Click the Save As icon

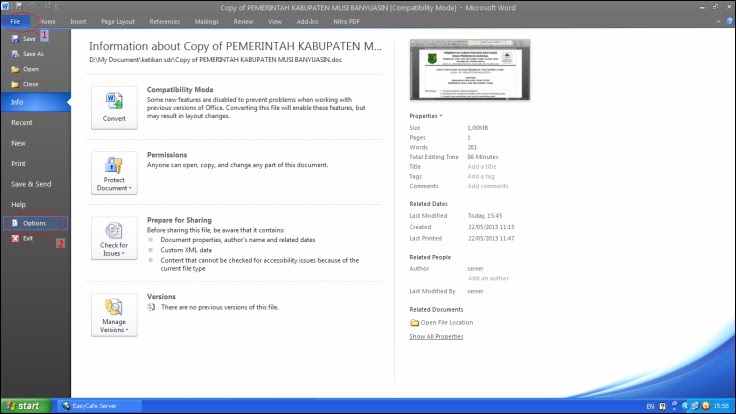tap(15, 54)
